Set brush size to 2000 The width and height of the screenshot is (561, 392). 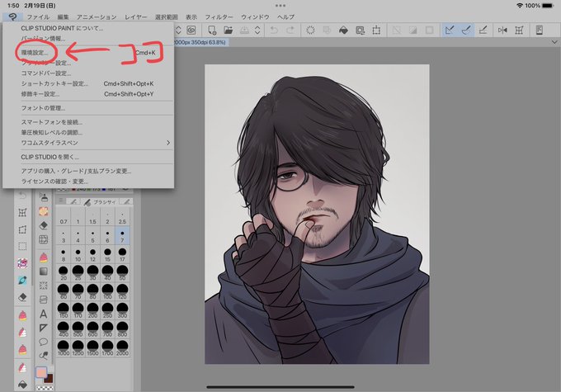tap(122, 347)
